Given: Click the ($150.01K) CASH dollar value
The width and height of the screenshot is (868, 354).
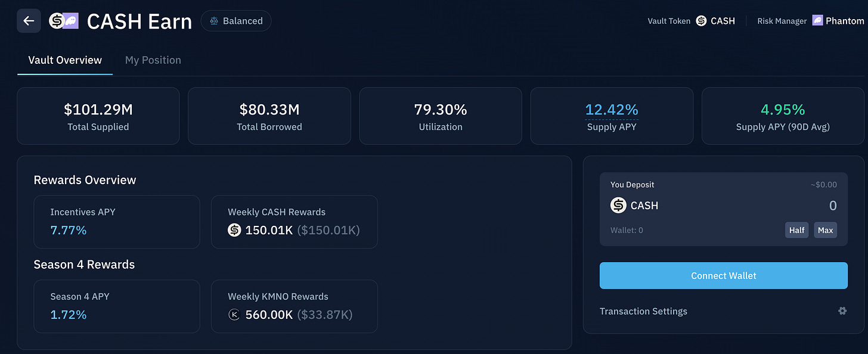Looking at the screenshot, I should tap(328, 230).
